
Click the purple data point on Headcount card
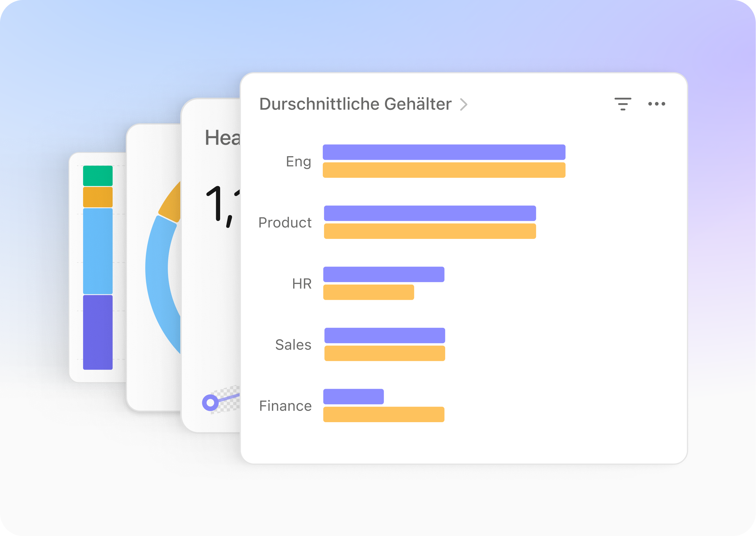210,403
